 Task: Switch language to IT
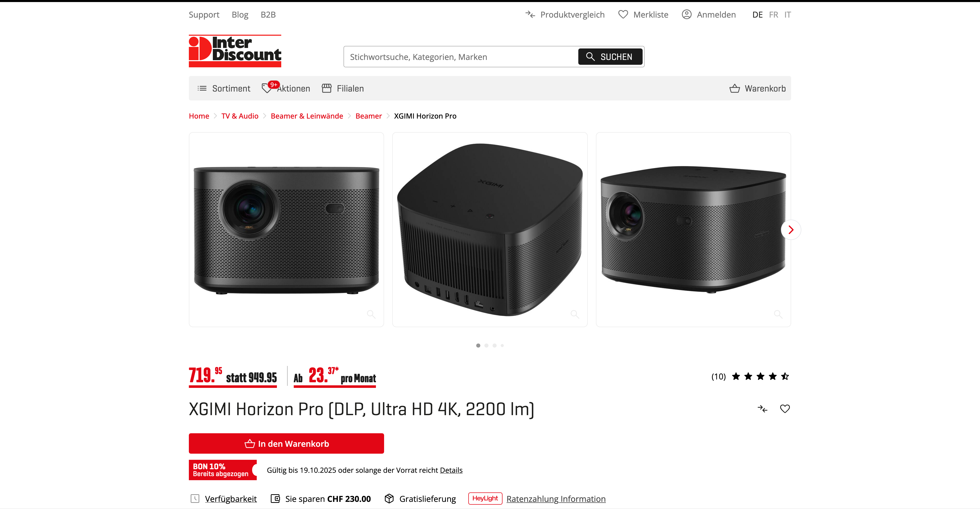point(787,15)
